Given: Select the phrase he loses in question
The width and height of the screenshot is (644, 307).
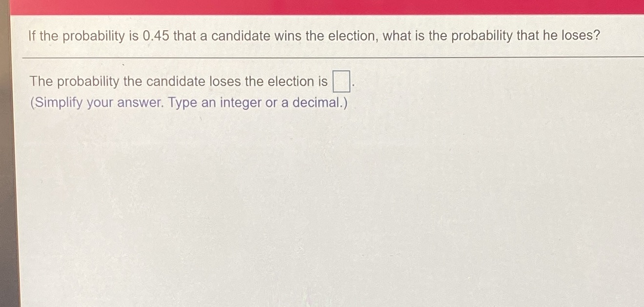Looking at the screenshot, I should coord(572,36).
